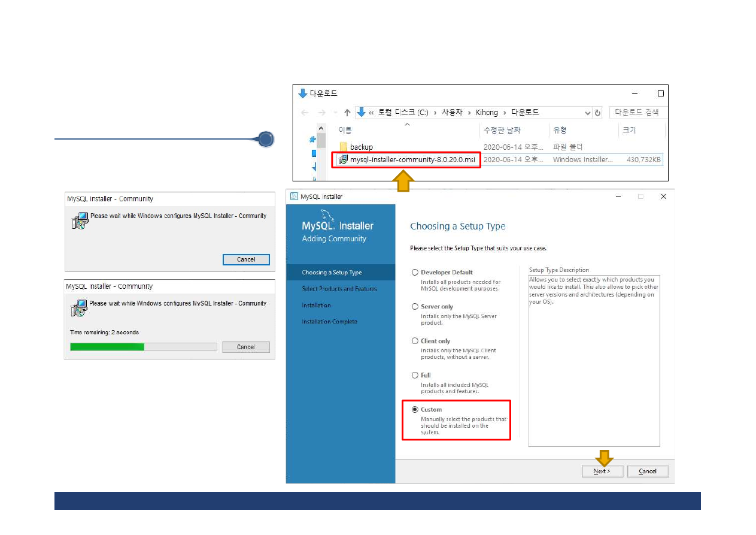
Task: Click the MySQL Installer dolphin logo
Action: (328, 216)
